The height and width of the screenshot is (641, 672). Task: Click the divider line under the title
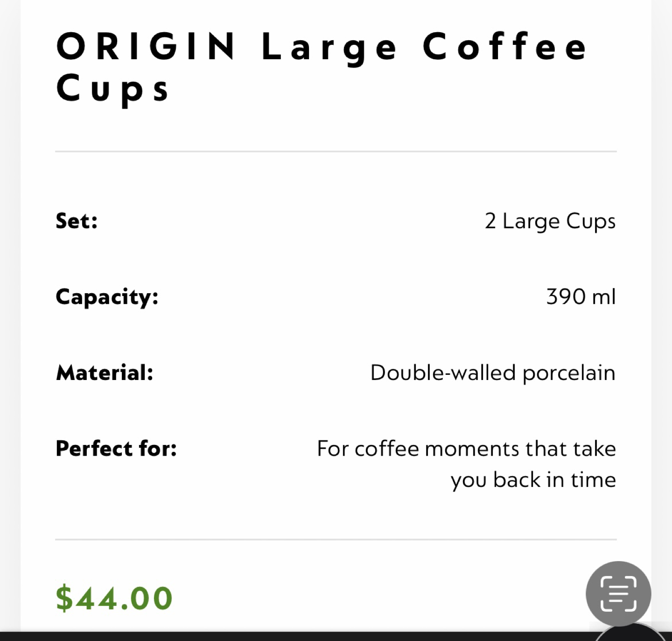tap(336, 151)
